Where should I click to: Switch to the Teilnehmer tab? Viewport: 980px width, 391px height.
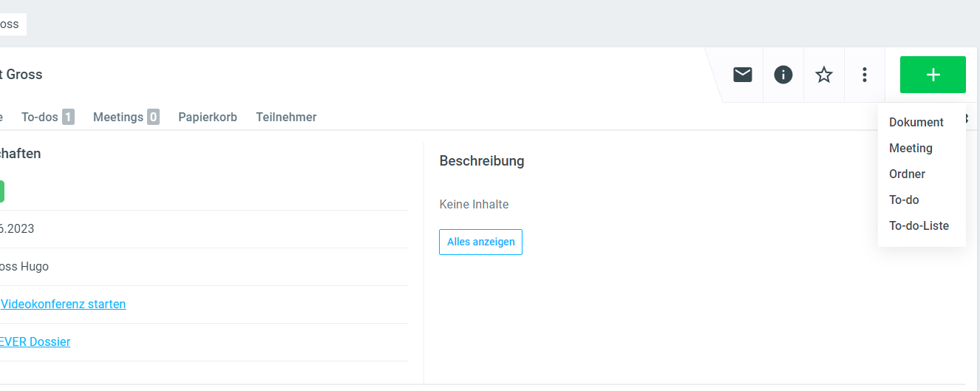coord(286,117)
